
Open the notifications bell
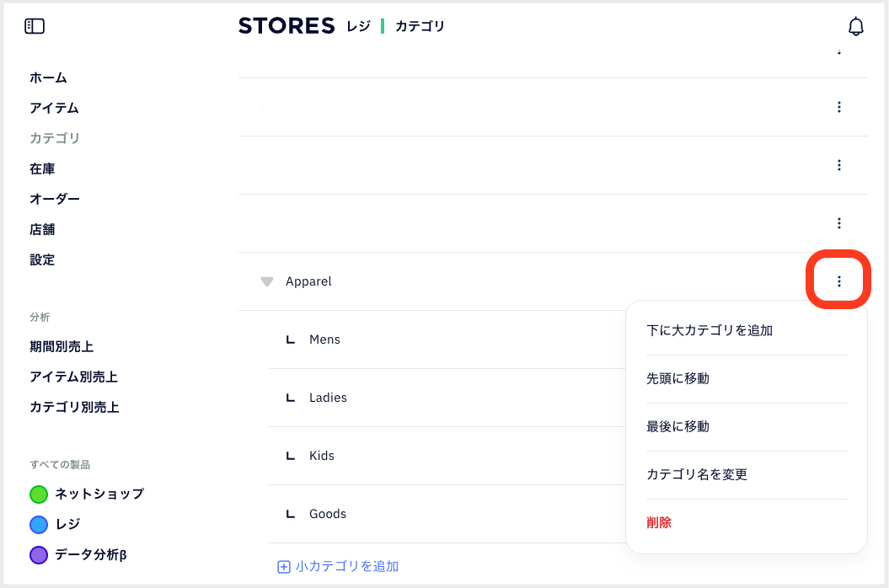(855, 26)
